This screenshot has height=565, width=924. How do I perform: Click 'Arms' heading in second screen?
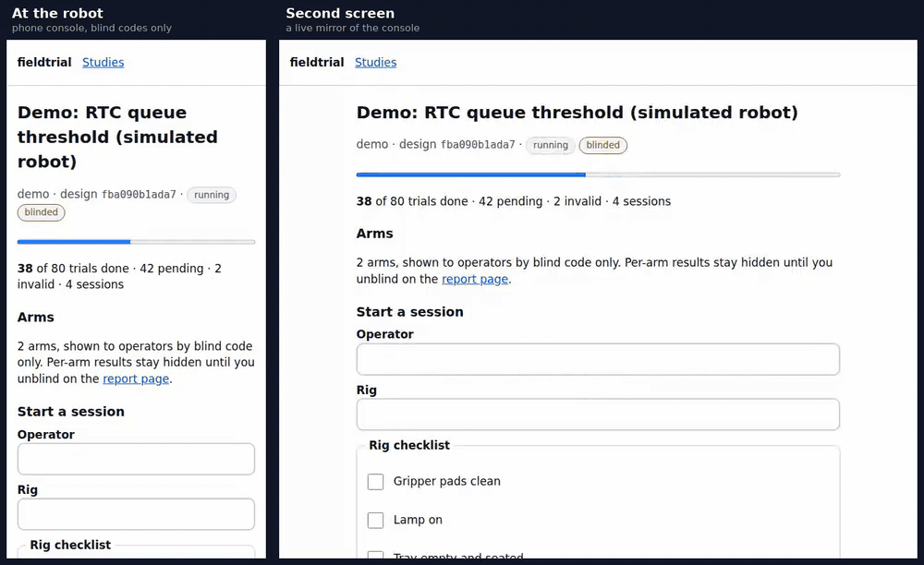375,234
